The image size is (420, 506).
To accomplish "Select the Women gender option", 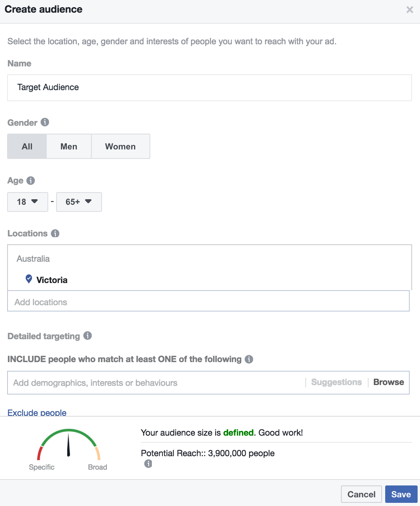I will tap(120, 146).
